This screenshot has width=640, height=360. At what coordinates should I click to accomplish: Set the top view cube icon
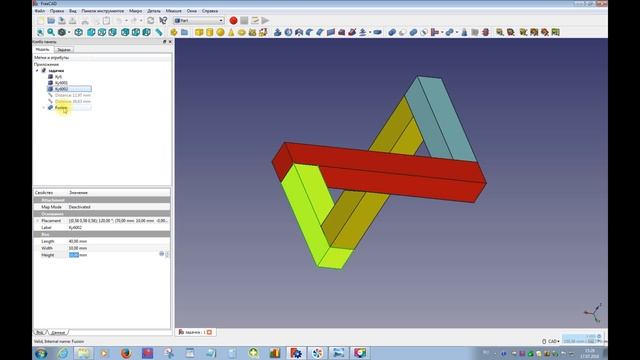[102, 32]
